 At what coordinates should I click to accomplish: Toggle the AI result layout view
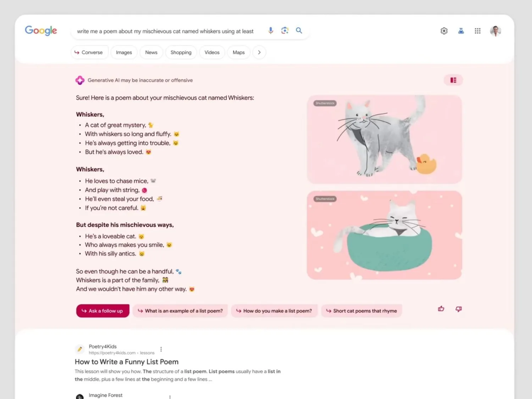[x=453, y=80]
